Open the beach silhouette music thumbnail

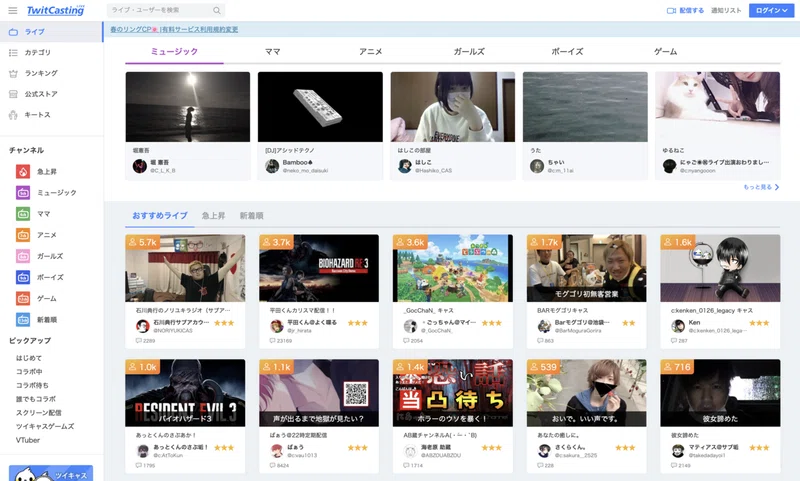(188, 107)
